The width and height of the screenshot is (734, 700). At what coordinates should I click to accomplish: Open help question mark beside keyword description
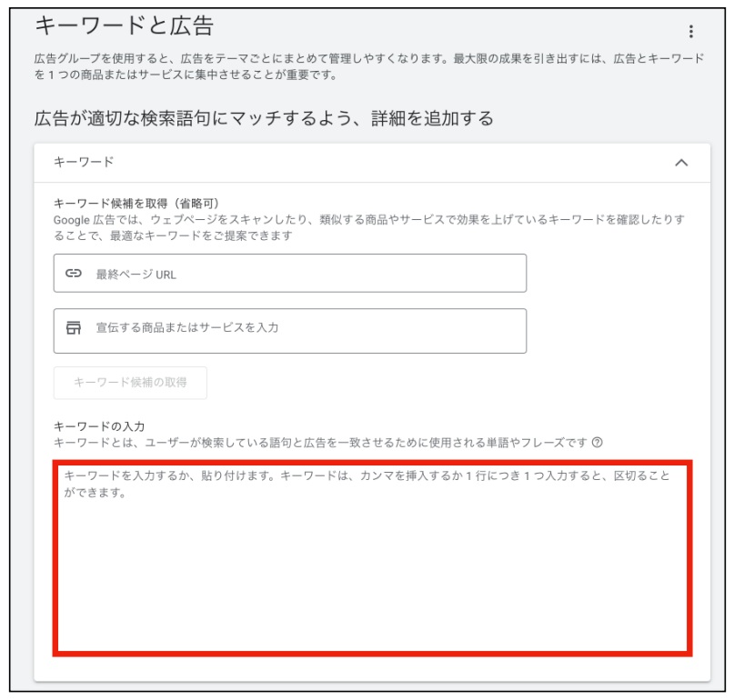pyautogui.click(x=598, y=443)
